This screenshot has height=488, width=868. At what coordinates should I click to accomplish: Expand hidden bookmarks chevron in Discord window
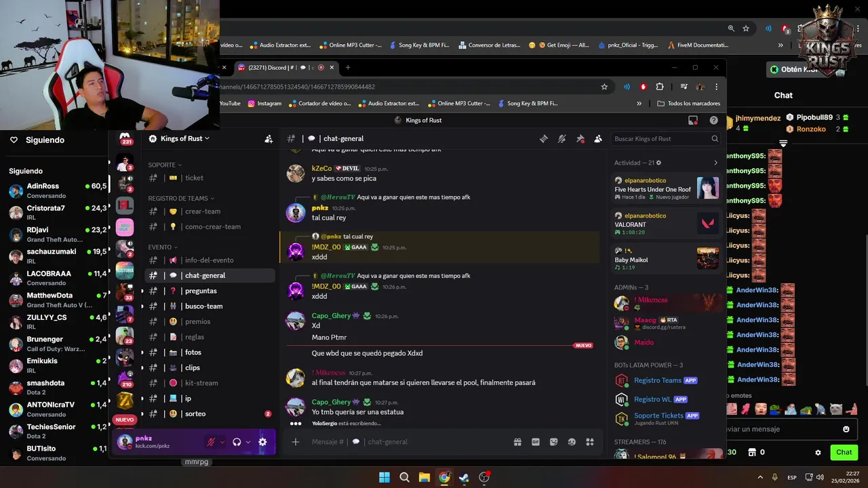639,104
